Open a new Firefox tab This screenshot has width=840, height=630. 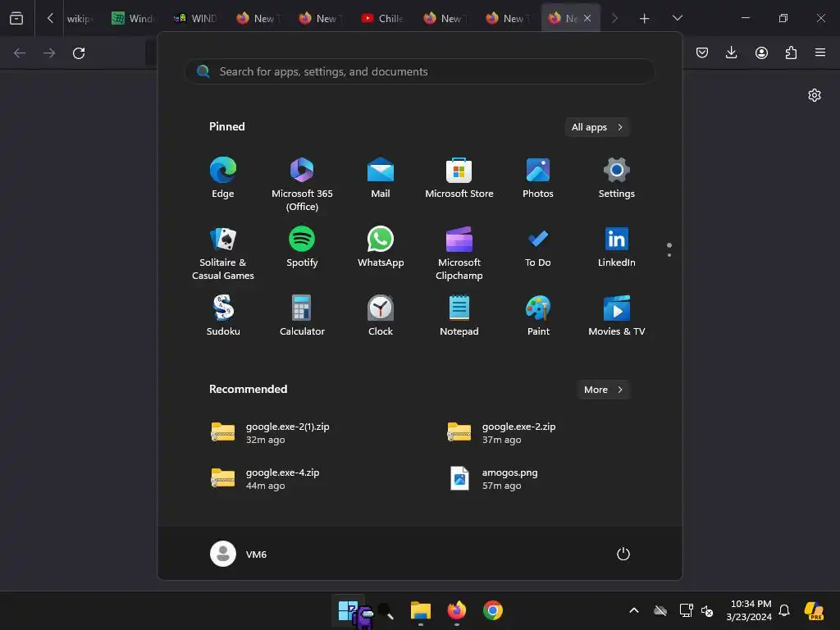[645, 19]
